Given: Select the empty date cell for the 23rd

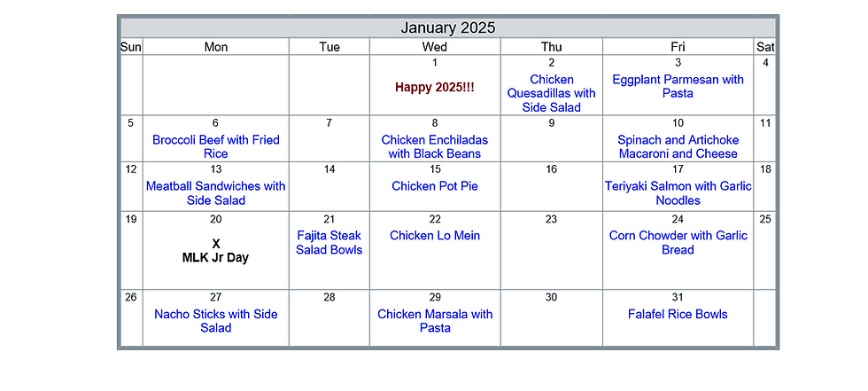Looking at the screenshot, I should click(x=551, y=250).
